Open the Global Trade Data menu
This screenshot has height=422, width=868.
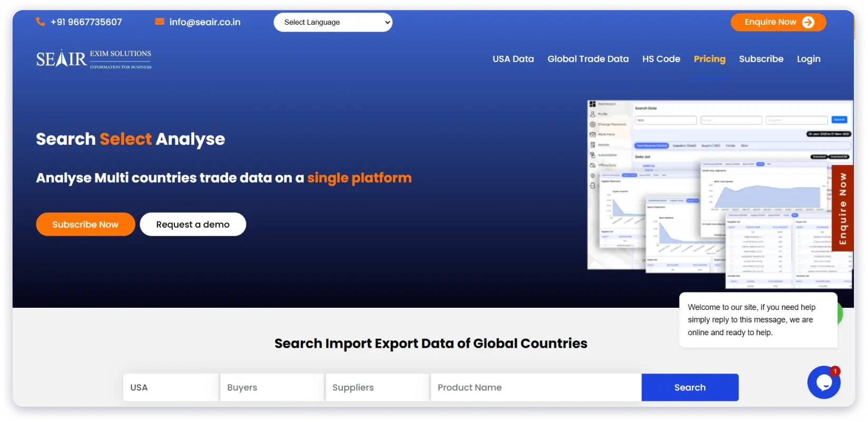[588, 59]
